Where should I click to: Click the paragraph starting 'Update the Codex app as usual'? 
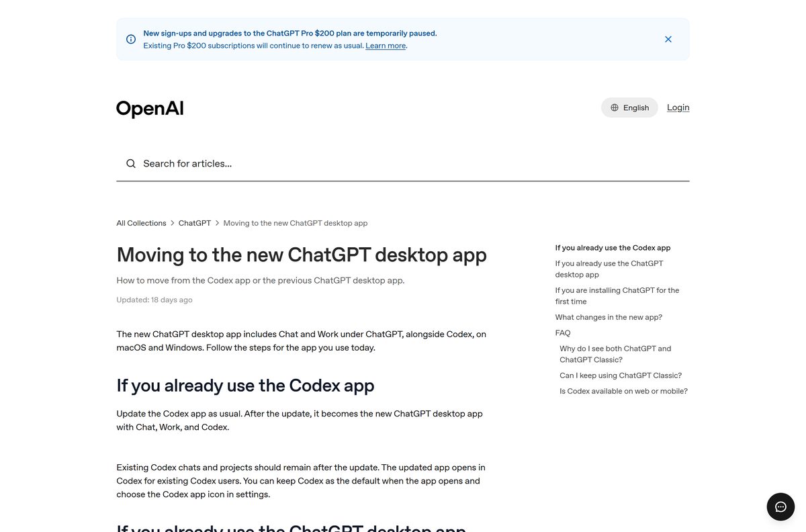(300, 420)
